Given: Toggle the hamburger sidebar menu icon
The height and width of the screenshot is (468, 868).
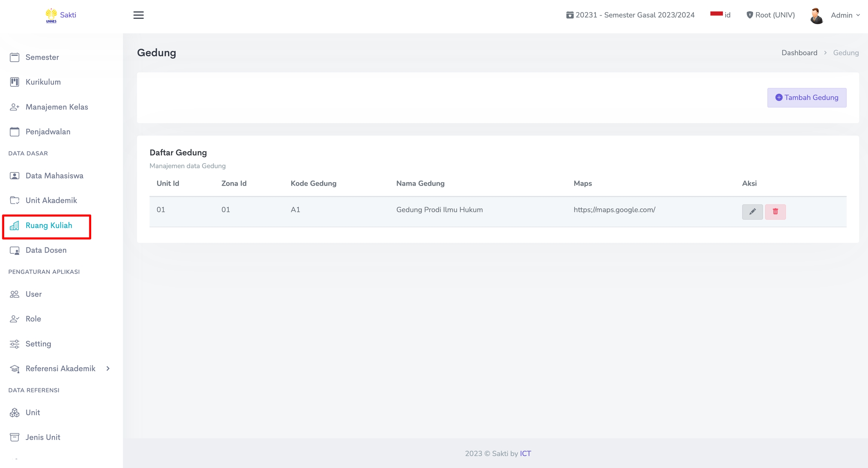Looking at the screenshot, I should tap(138, 15).
